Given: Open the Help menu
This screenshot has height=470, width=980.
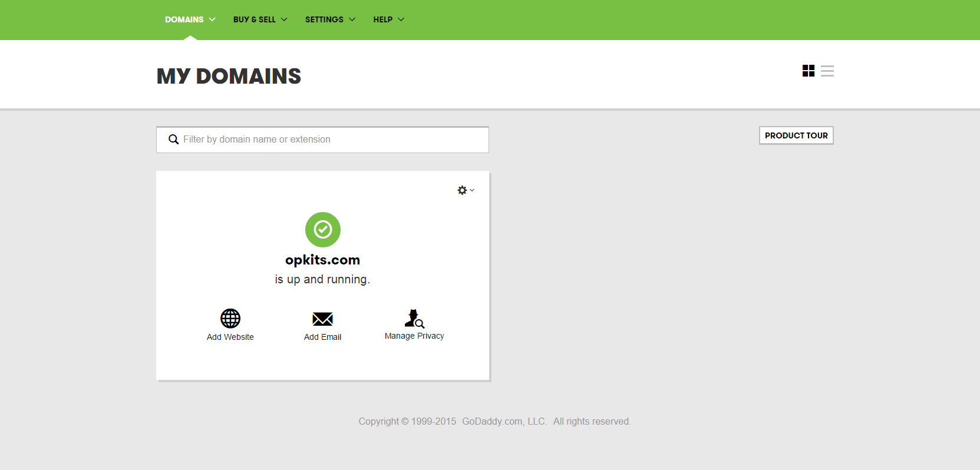Looking at the screenshot, I should [389, 19].
